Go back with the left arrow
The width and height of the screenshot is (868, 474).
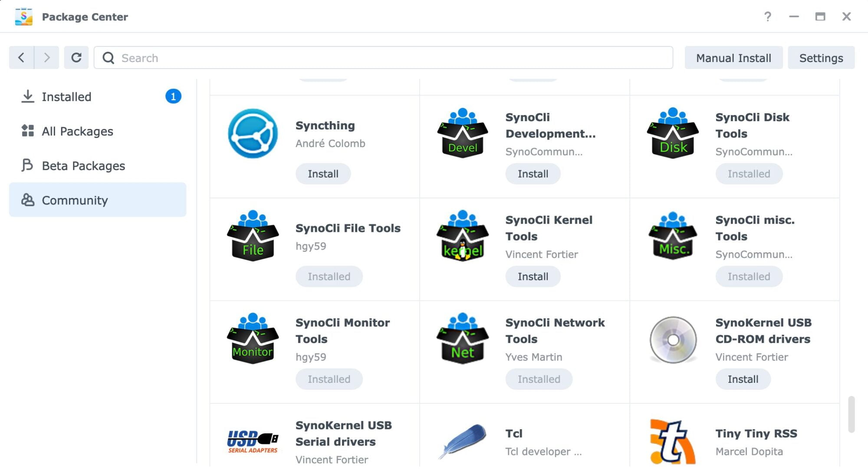tap(21, 58)
